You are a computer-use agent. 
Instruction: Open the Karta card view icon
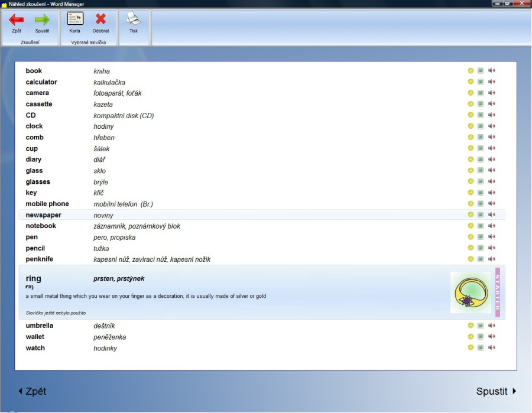pos(75,19)
